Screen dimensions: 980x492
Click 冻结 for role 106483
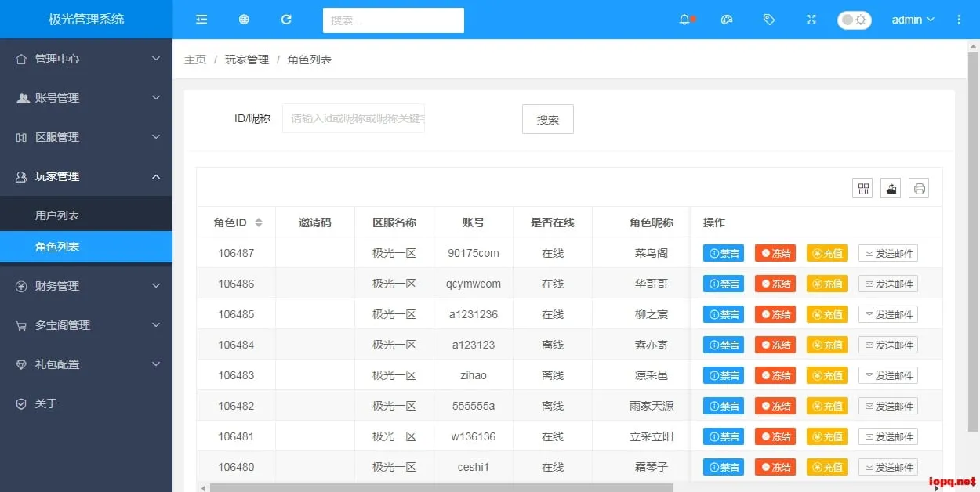775,375
